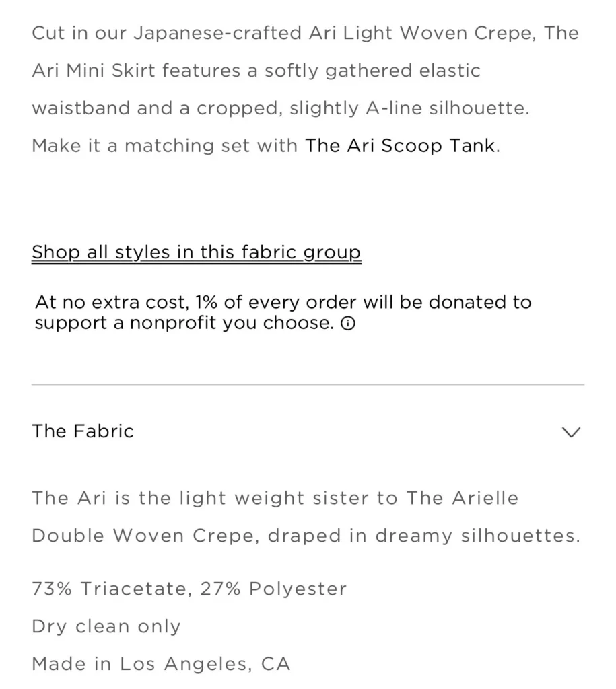
Task: Click the line 'The Ari is the light weight sister'
Action: (275, 499)
